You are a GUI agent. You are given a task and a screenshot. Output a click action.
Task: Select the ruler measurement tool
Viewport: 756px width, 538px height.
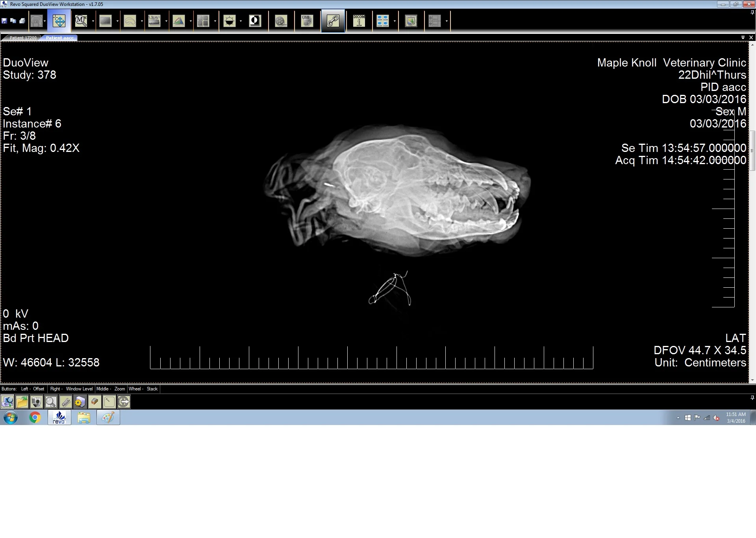(154, 21)
